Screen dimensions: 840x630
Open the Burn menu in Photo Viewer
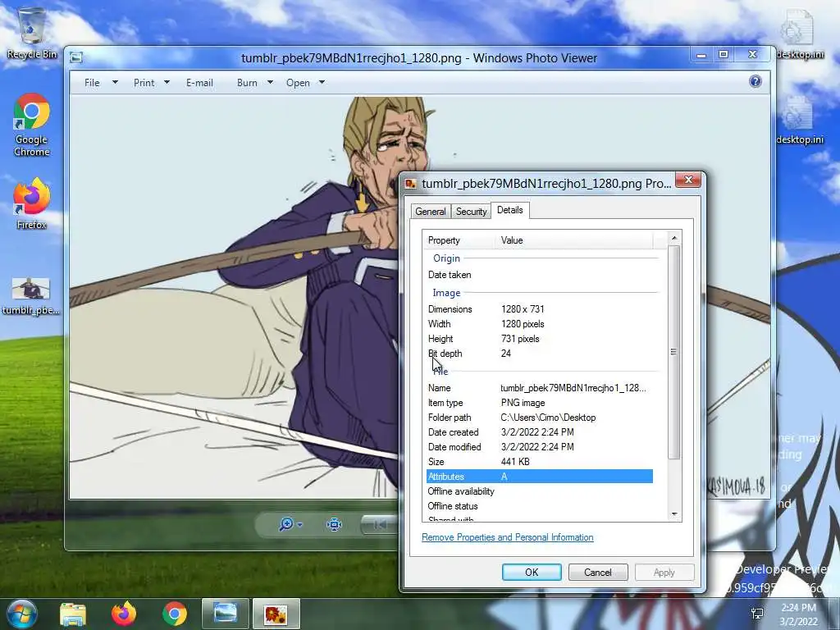pos(247,83)
